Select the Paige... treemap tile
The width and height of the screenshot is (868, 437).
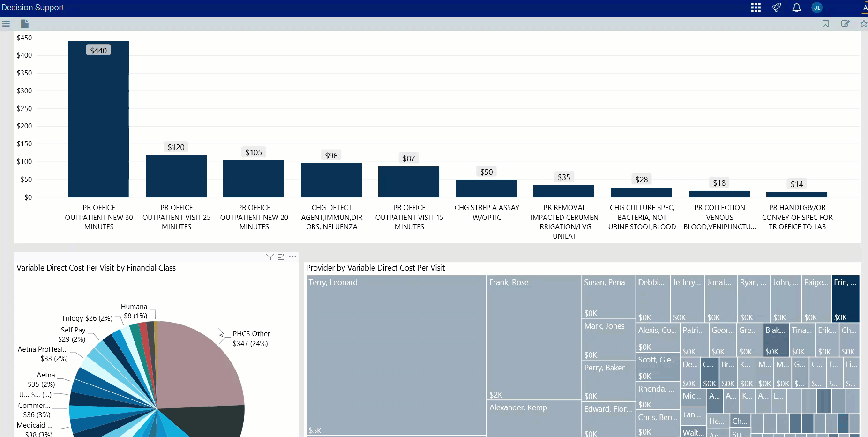click(x=816, y=299)
